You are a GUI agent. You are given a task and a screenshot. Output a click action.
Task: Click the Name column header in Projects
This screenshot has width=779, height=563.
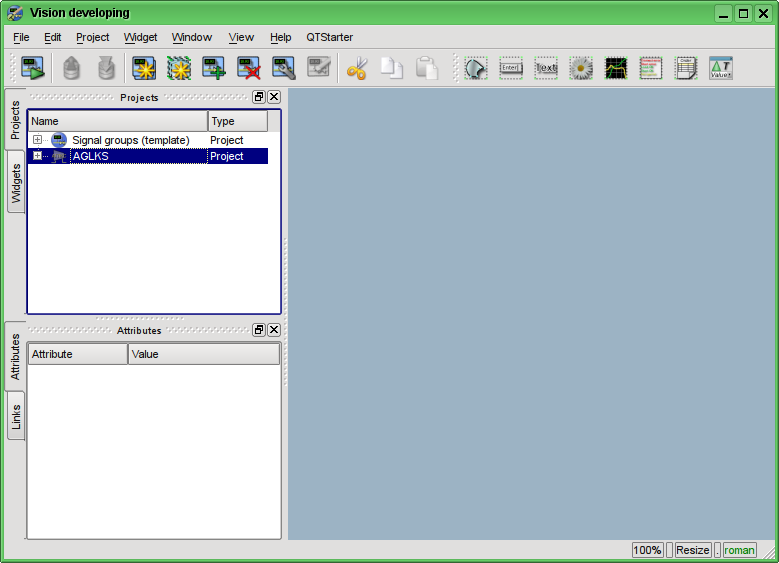pyautogui.click(x=117, y=121)
